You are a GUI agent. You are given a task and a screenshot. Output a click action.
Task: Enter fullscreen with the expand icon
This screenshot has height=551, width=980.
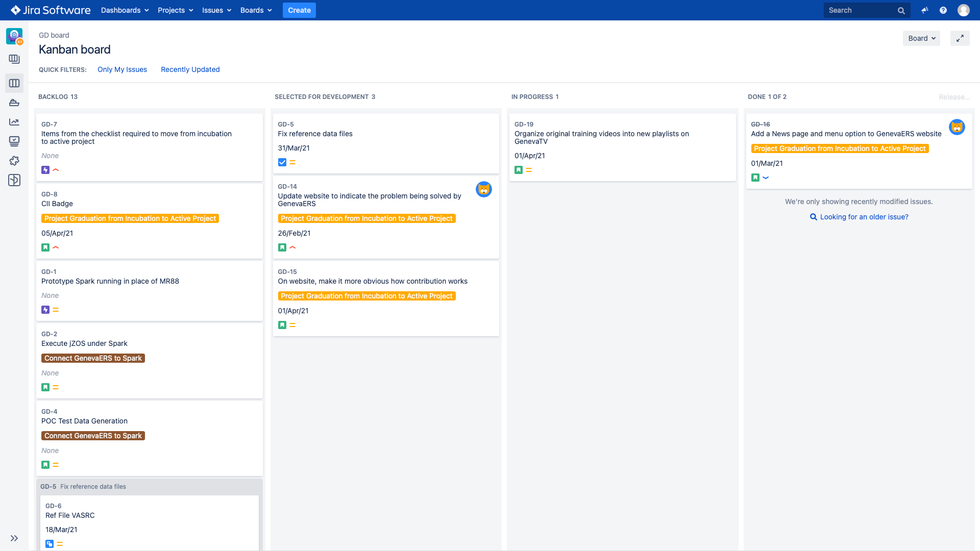tap(960, 38)
